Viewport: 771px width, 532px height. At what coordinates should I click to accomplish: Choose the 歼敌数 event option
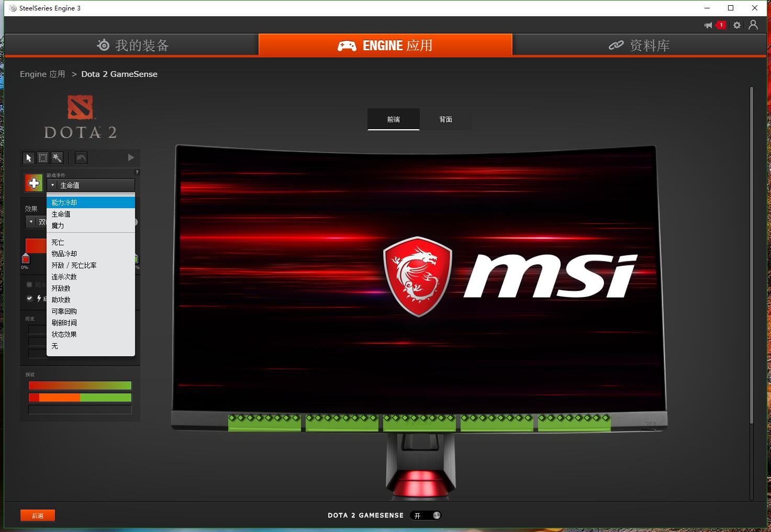91,288
